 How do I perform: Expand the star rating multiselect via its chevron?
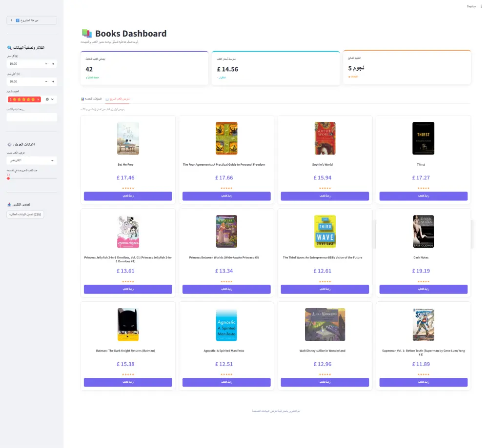(x=52, y=99)
